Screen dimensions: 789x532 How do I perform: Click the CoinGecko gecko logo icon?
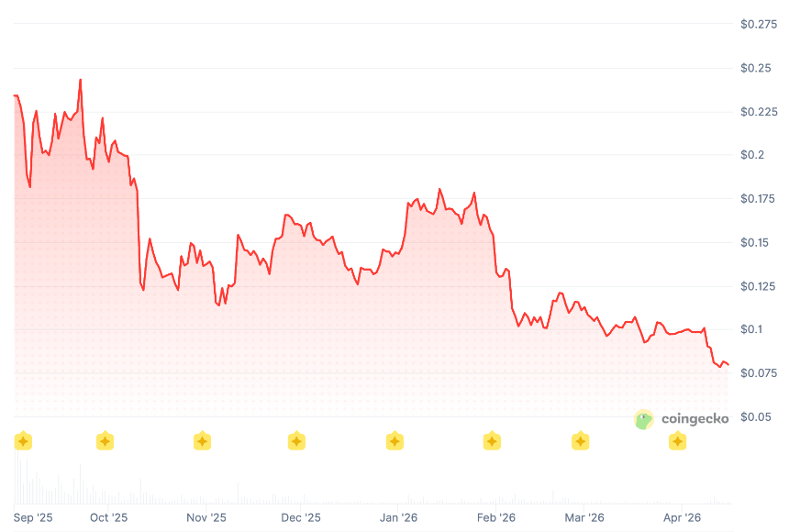[645, 419]
